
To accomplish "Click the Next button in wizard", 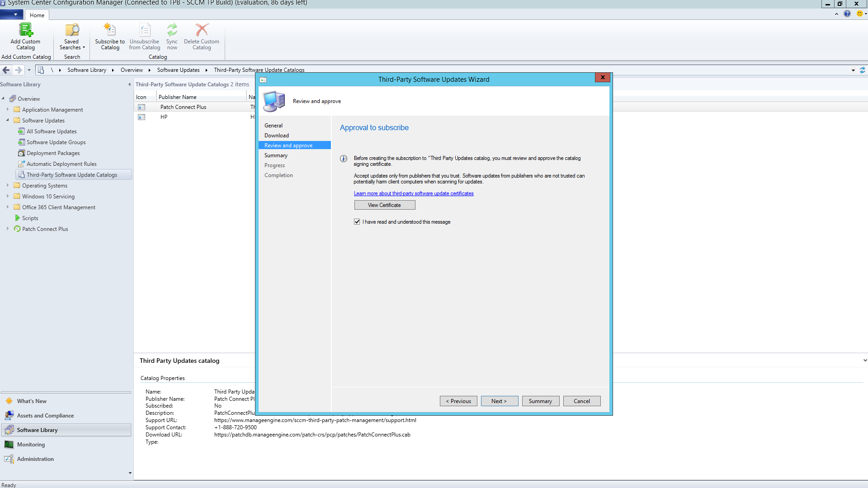I will 499,401.
